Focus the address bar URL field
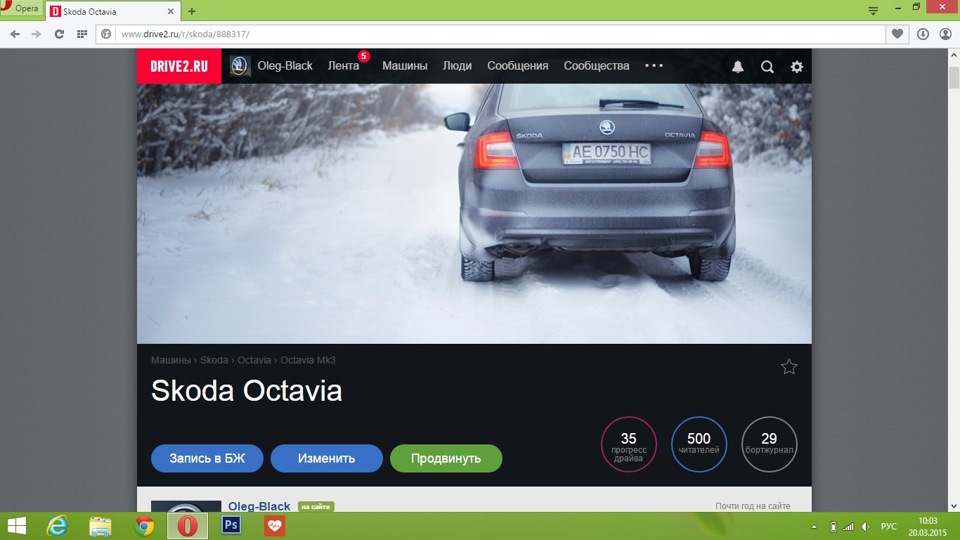960x540 pixels. [x=499, y=34]
